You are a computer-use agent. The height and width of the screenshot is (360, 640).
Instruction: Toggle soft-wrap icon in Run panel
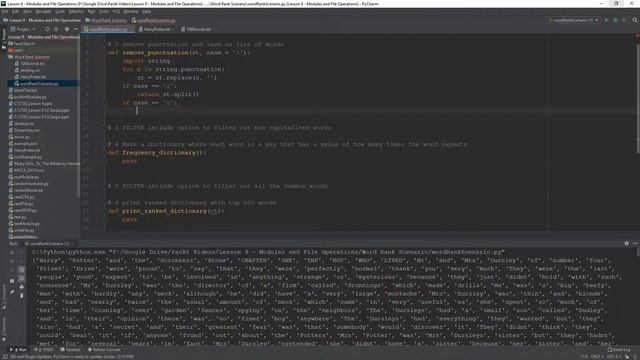point(22,270)
